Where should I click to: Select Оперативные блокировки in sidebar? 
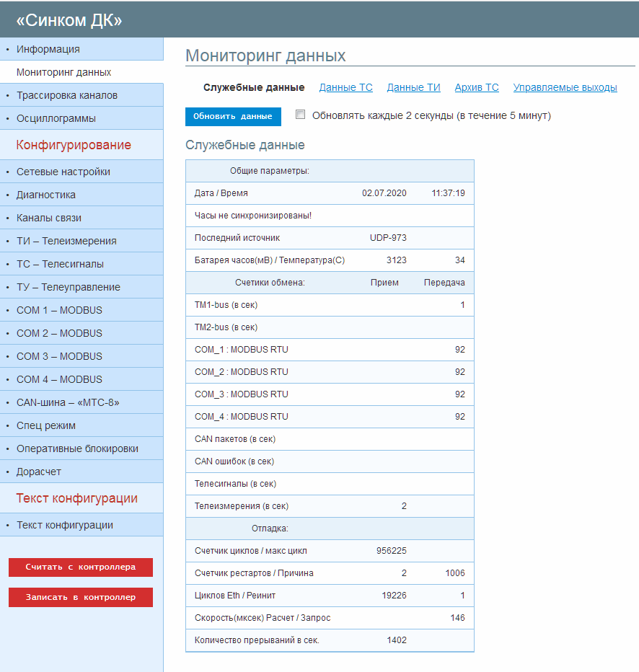[x=77, y=448]
